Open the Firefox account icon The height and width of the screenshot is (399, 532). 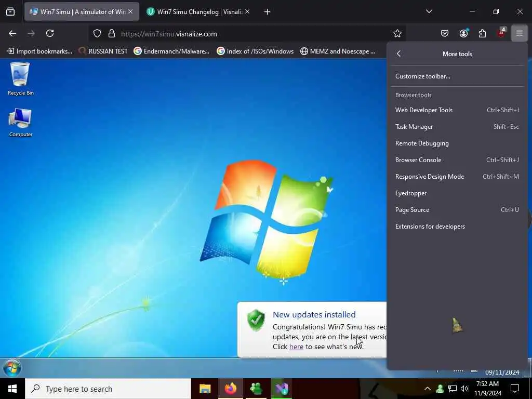pyautogui.click(x=463, y=33)
